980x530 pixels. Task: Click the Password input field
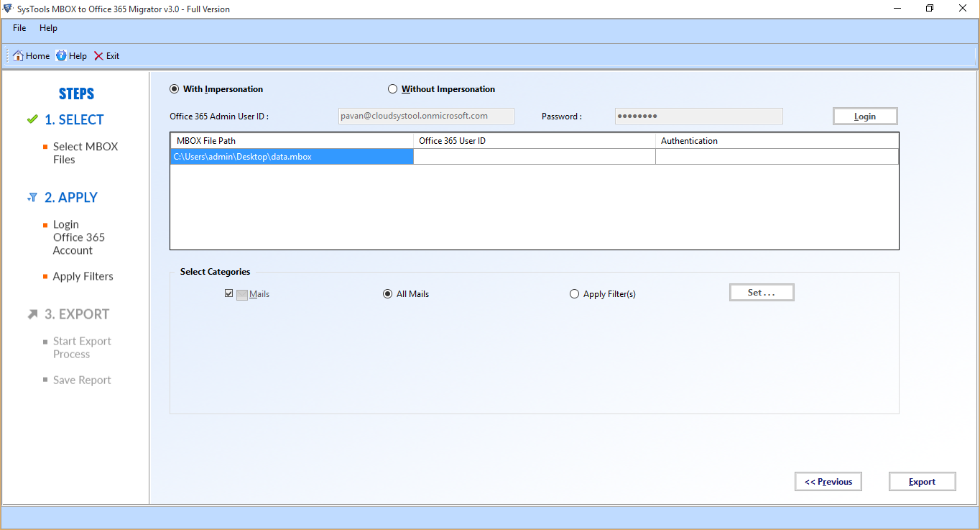click(x=698, y=116)
